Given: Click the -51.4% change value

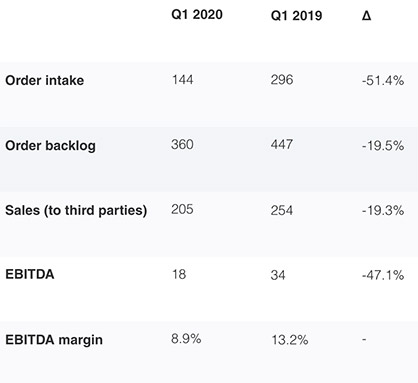Looking at the screenshot, I should pos(383,81).
